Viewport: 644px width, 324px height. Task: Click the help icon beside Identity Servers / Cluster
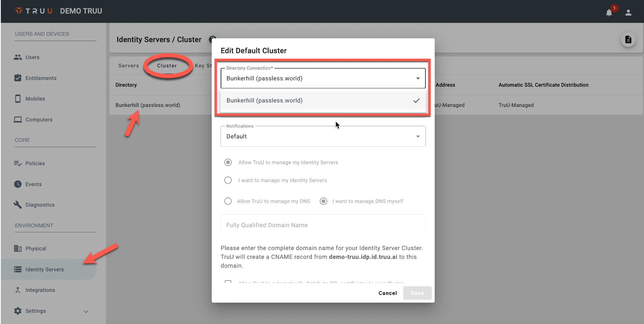click(x=213, y=39)
